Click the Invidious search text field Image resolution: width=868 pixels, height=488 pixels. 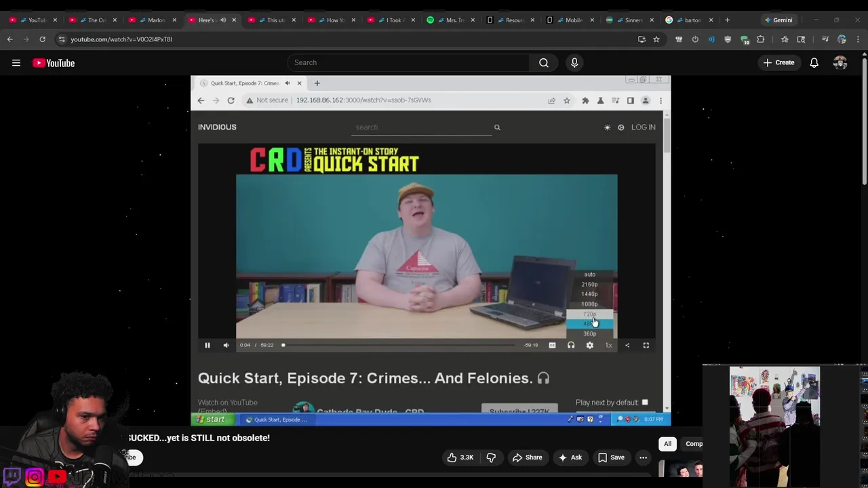(x=421, y=127)
